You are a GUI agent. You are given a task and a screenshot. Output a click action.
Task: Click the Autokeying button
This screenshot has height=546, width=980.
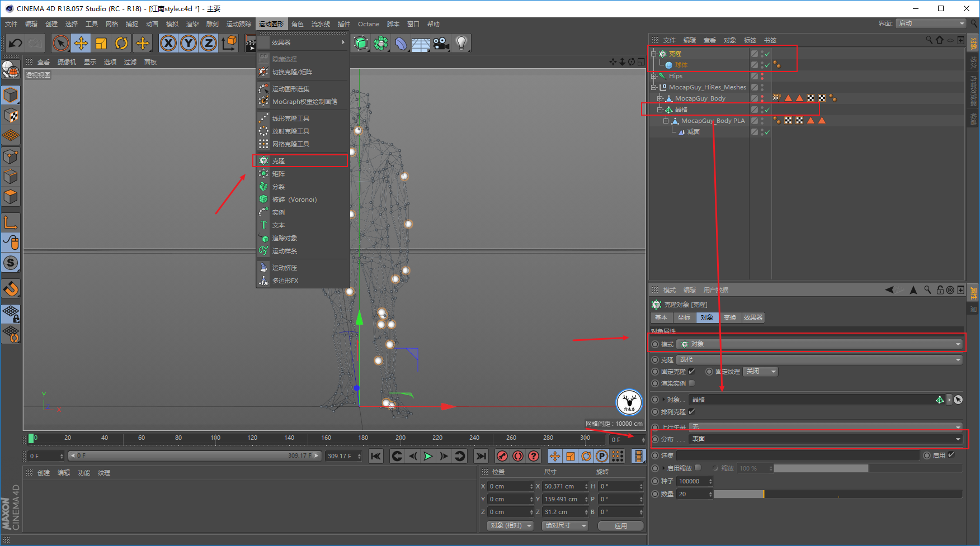tap(518, 456)
